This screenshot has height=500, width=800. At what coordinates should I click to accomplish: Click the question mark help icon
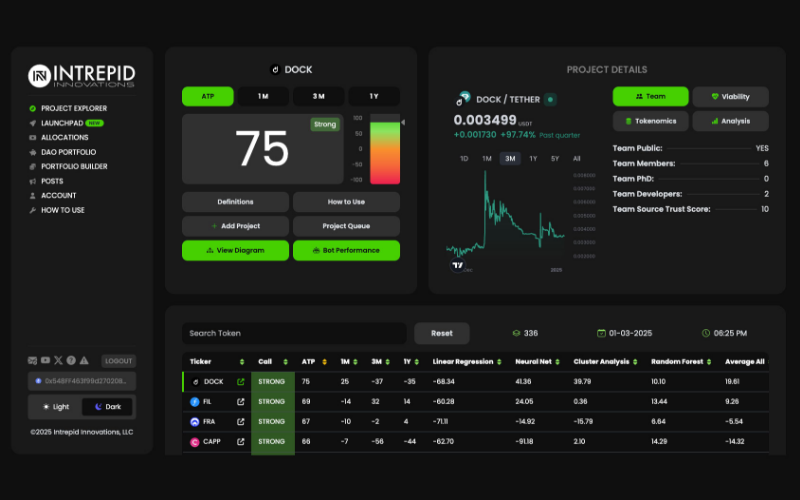(x=71, y=360)
